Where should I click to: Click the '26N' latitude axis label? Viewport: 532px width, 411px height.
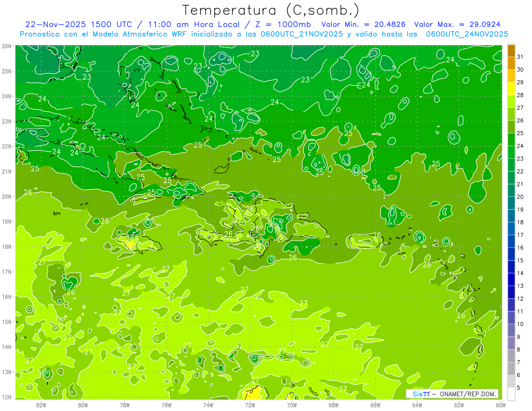pyautogui.click(x=6, y=46)
